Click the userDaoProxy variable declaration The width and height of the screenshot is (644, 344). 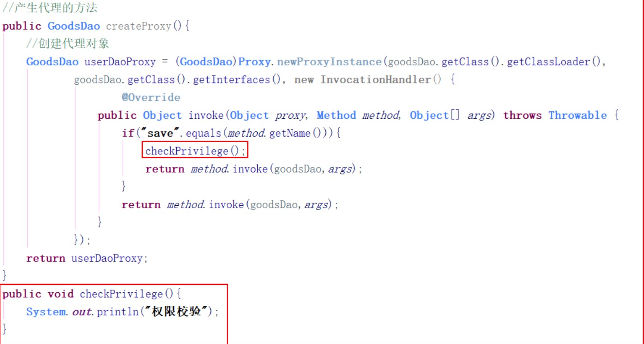[x=120, y=62]
